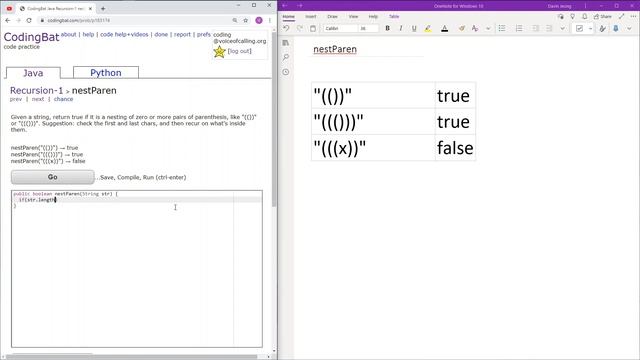Click the Go button on CodingBat

coord(53,177)
